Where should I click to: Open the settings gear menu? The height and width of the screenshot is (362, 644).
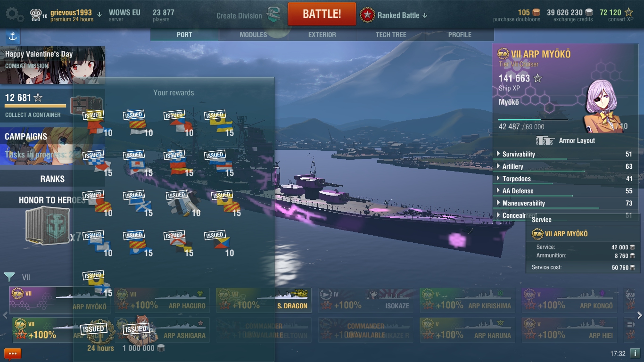pos(14,15)
